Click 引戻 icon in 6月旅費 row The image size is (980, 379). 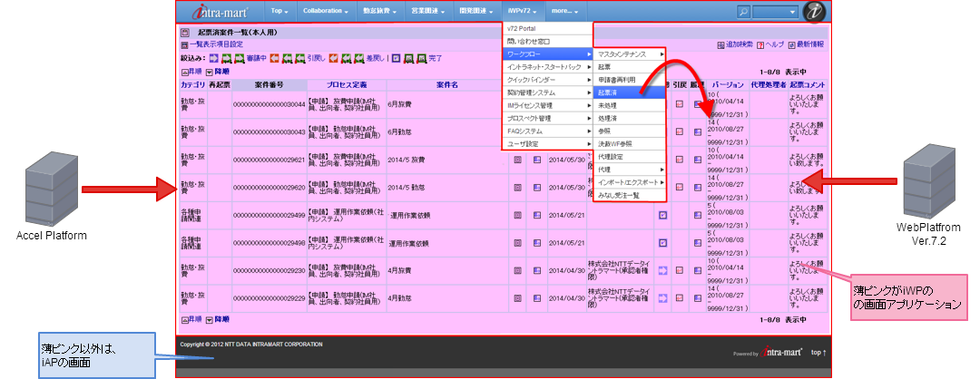click(680, 104)
